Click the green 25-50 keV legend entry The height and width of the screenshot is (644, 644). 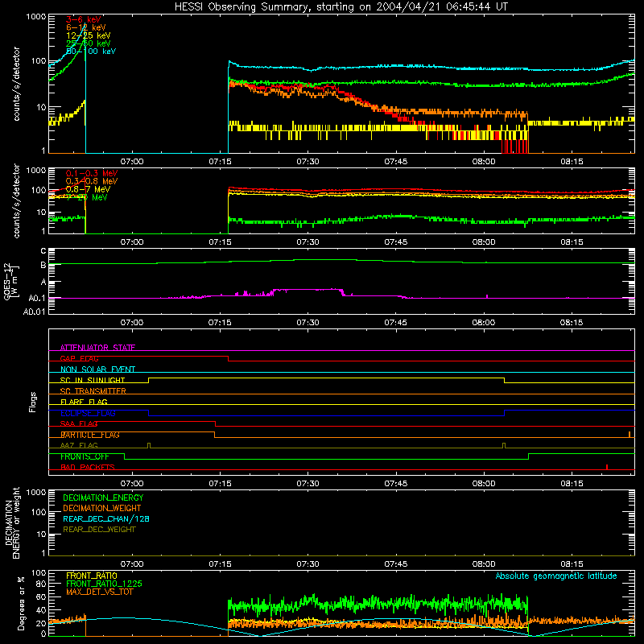(89, 43)
